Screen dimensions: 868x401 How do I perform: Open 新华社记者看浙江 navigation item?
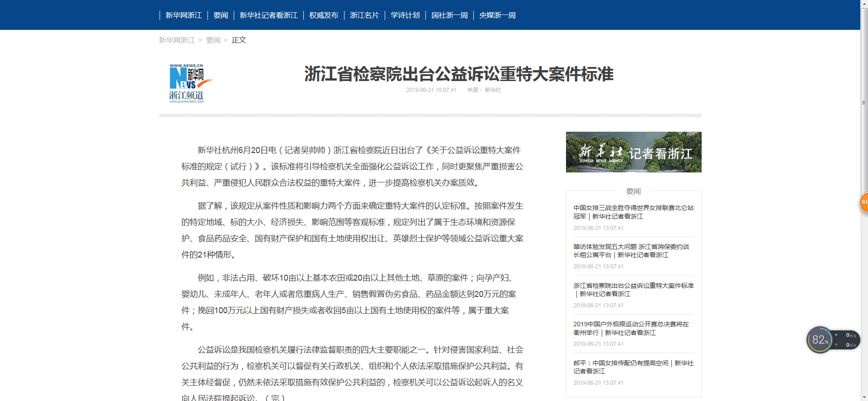coord(269,15)
